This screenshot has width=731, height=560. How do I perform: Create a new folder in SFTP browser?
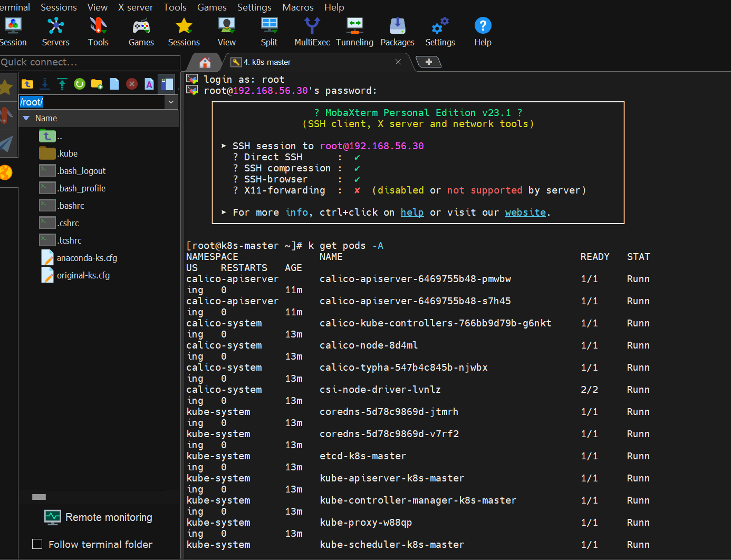[x=97, y=84]
